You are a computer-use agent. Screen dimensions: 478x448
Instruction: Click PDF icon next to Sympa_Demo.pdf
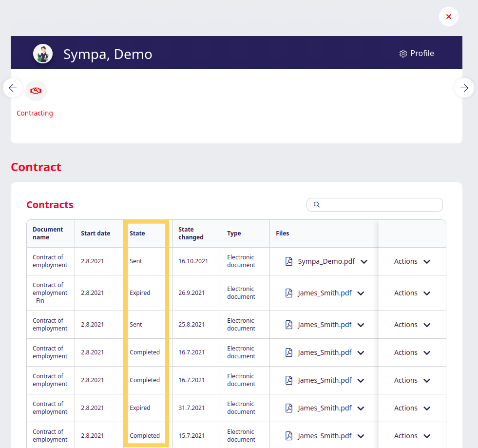click(x=288, y=261)
